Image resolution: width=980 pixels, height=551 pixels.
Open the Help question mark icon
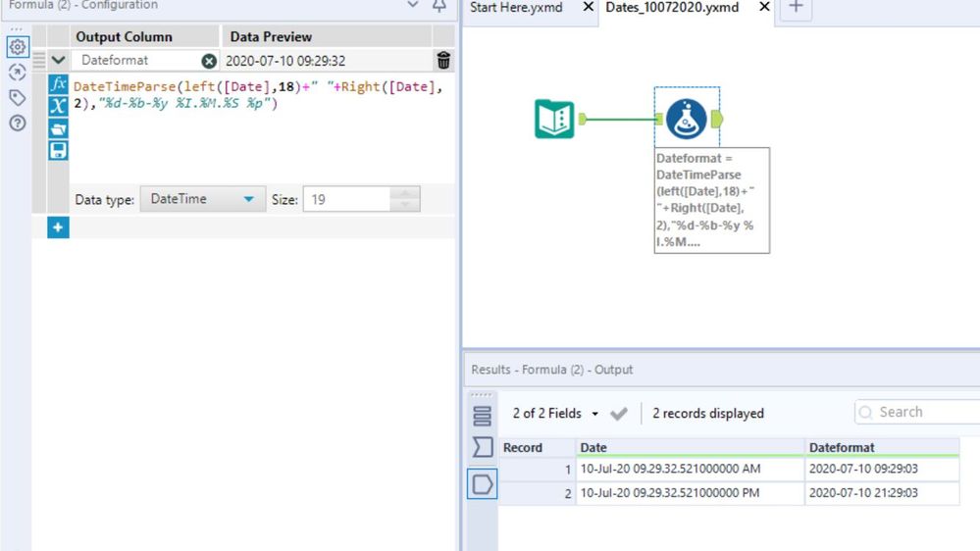18,123
